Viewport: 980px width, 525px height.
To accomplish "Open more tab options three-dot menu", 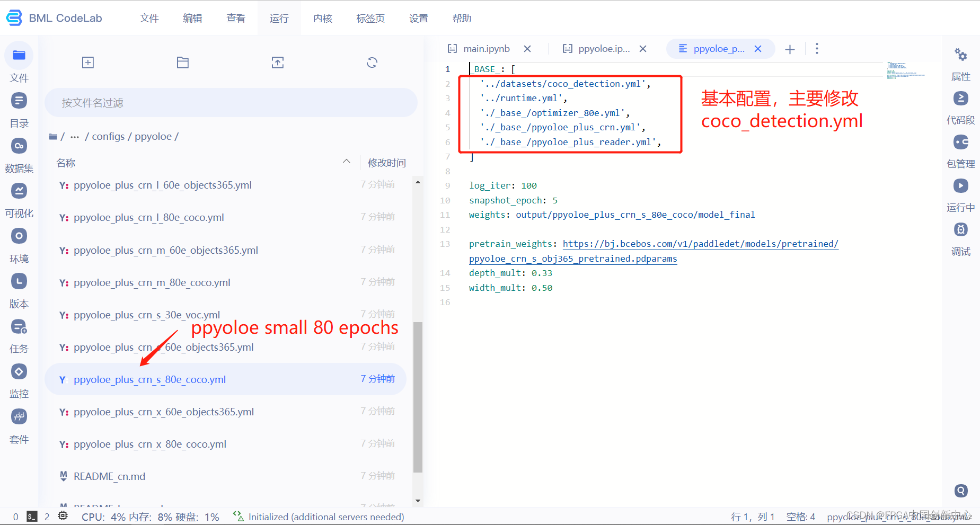I will tap(817, 49).
